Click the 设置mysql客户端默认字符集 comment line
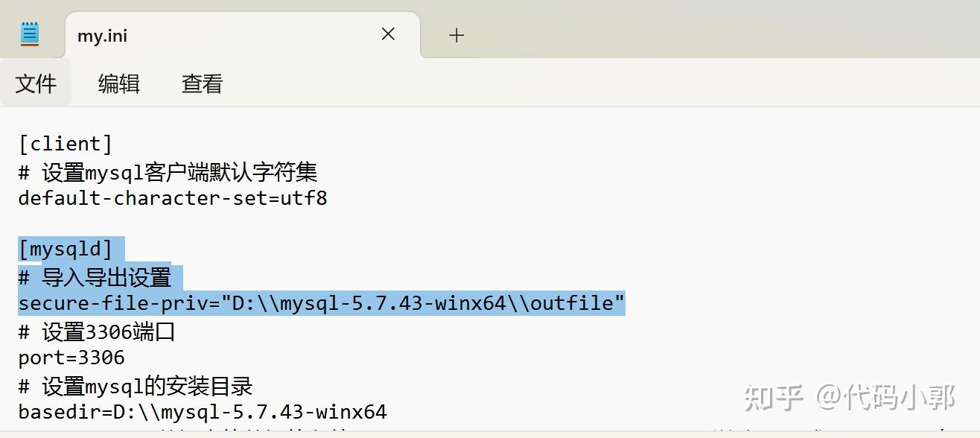This screenshot has height=438, width=980. tap(168, 172)
